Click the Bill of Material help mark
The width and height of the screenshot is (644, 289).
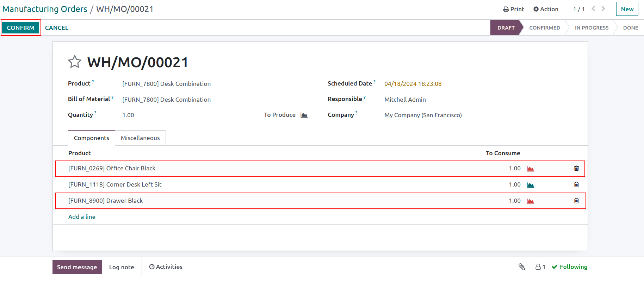tap(112, 97)
